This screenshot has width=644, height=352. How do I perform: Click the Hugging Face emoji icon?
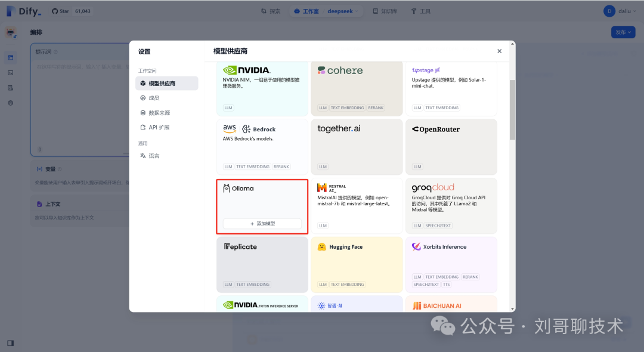[321, 246]
